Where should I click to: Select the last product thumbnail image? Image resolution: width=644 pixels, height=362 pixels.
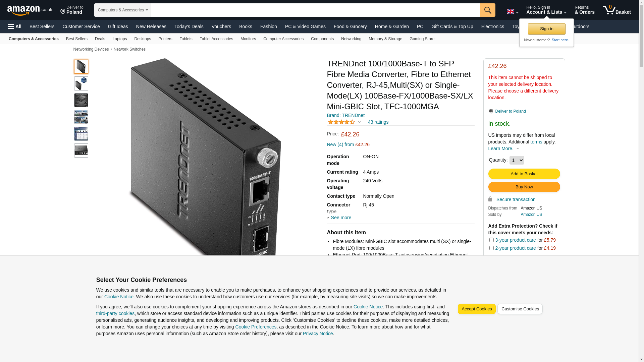[x=81, y=150]
